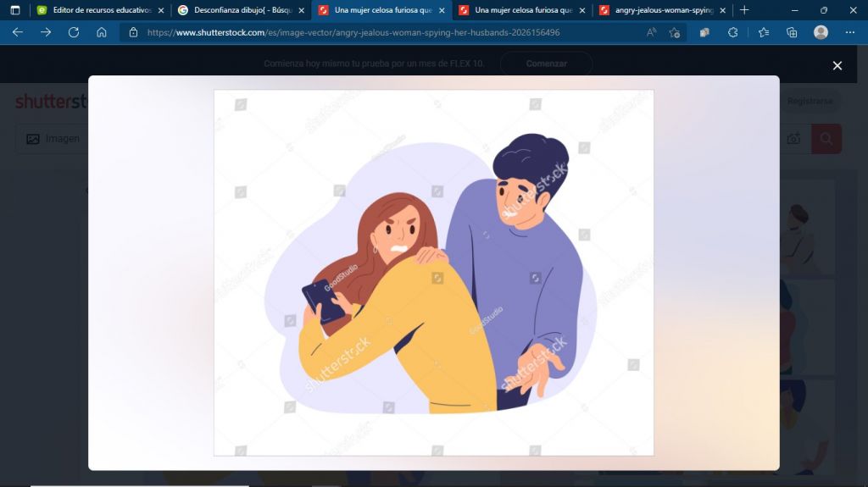Add this page to favorites
The image size is (868, 487).
[x=674, y=33]
